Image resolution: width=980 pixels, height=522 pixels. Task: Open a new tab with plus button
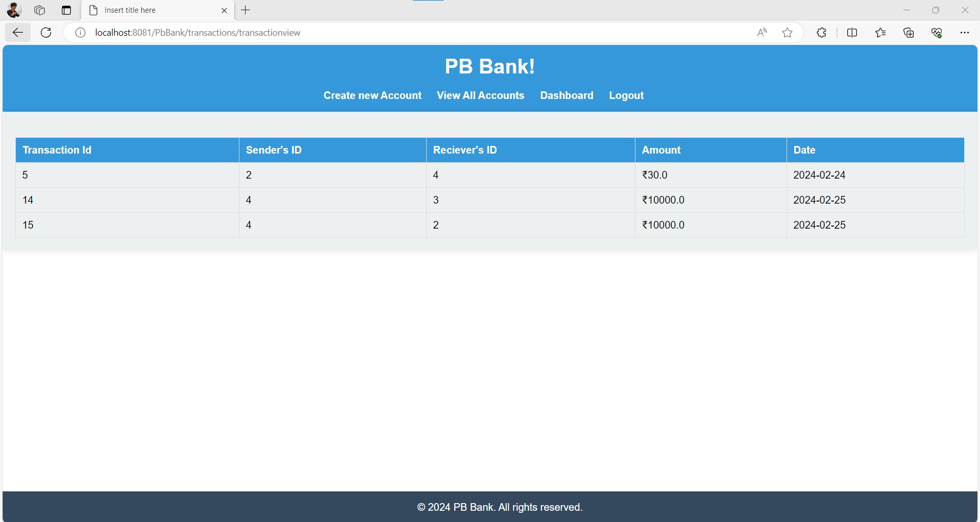(x=246, y=10)
